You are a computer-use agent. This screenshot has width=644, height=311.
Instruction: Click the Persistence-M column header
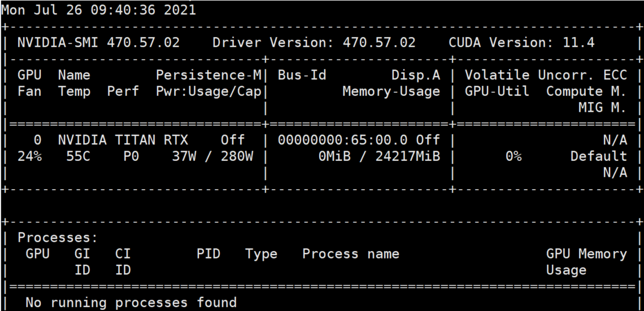point(208,75)
